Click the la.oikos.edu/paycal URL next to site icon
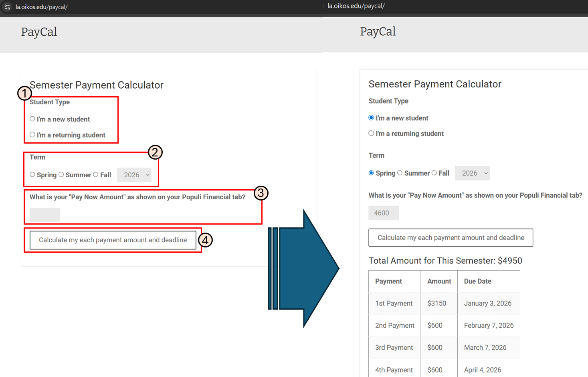Image resolution: width=588 pixels, height=377 pixels. pos(42,7)
